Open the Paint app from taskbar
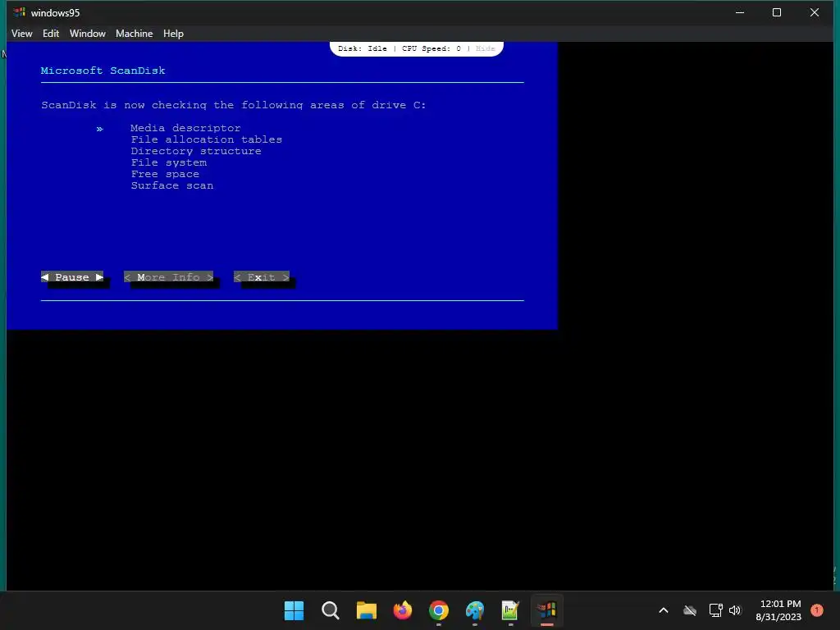This screenshot has width=840, height=630. coord(475,610)
